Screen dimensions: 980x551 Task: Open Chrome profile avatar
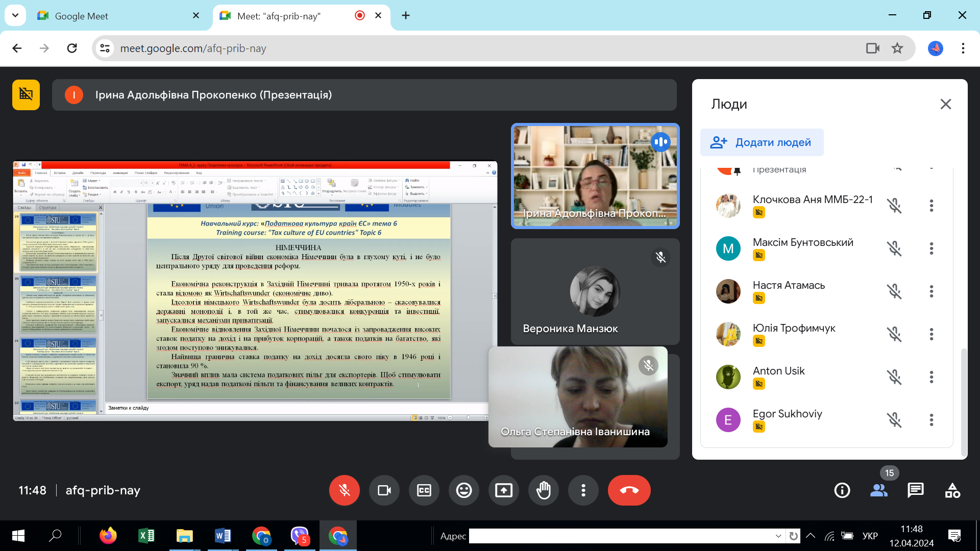936,48
